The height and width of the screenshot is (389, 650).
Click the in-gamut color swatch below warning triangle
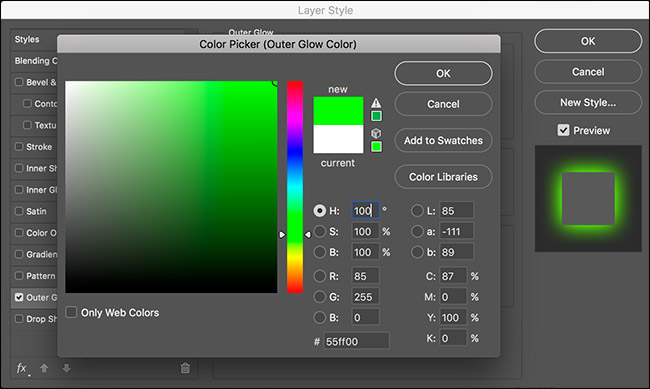pyautogui.click(x=376, y=116)
